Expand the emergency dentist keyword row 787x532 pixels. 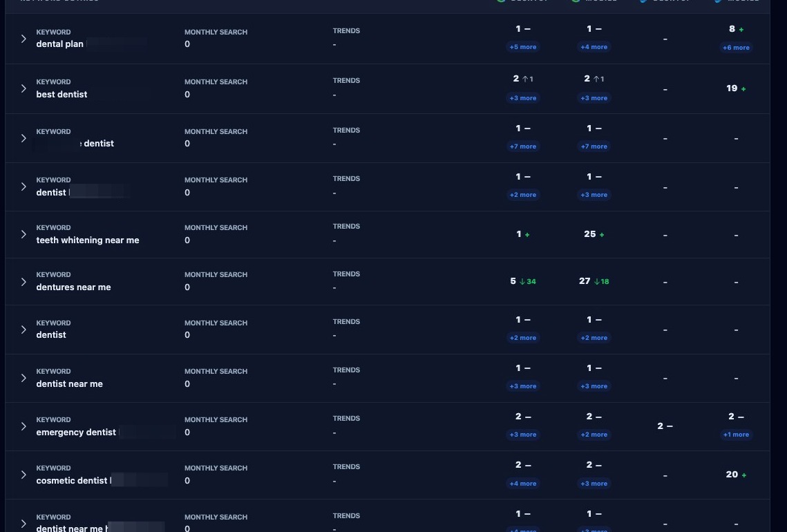tap(23, 426)
